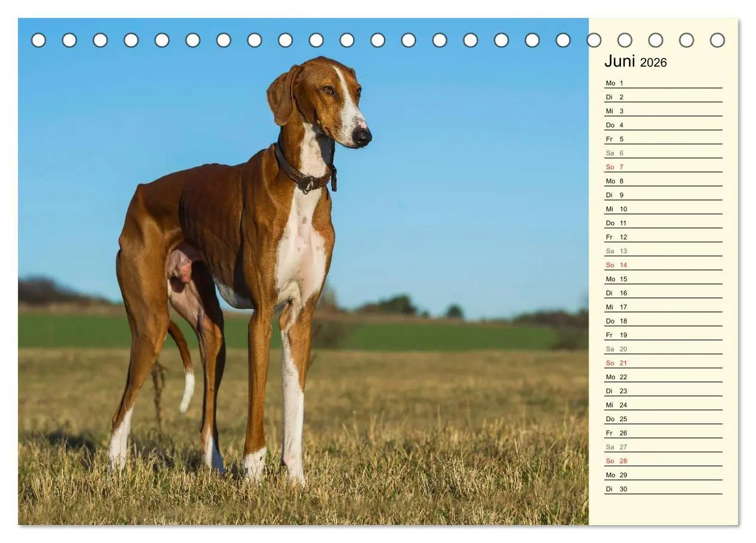Select the red Sunday row 'So 14'
Screen dimensions: 756x543
click(x=663, y=265)
